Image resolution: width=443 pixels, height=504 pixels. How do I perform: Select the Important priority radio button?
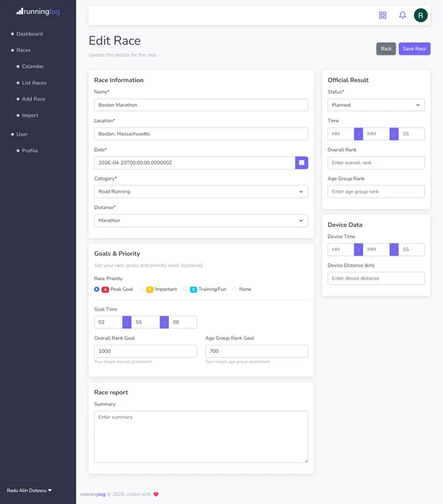(141, 289)
